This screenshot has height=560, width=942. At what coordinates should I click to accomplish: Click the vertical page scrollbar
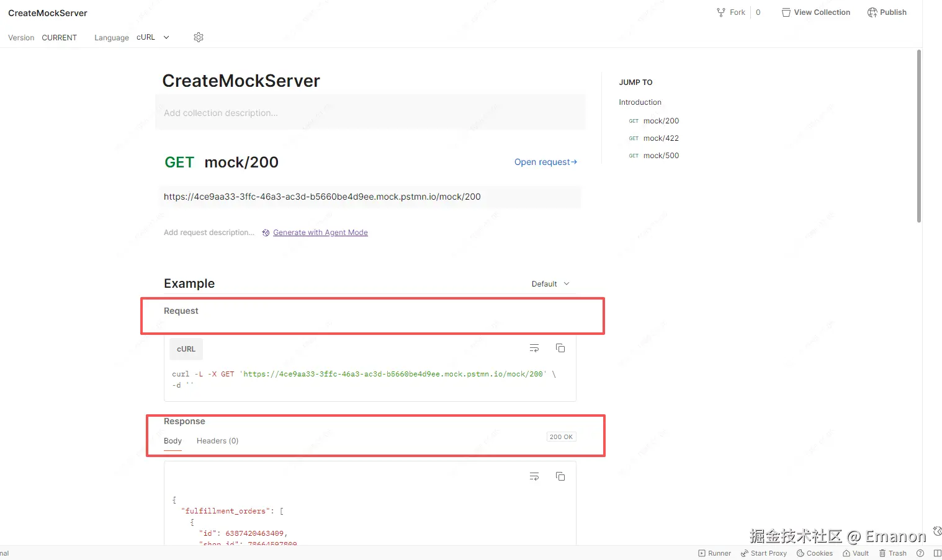tap(919, 136)
